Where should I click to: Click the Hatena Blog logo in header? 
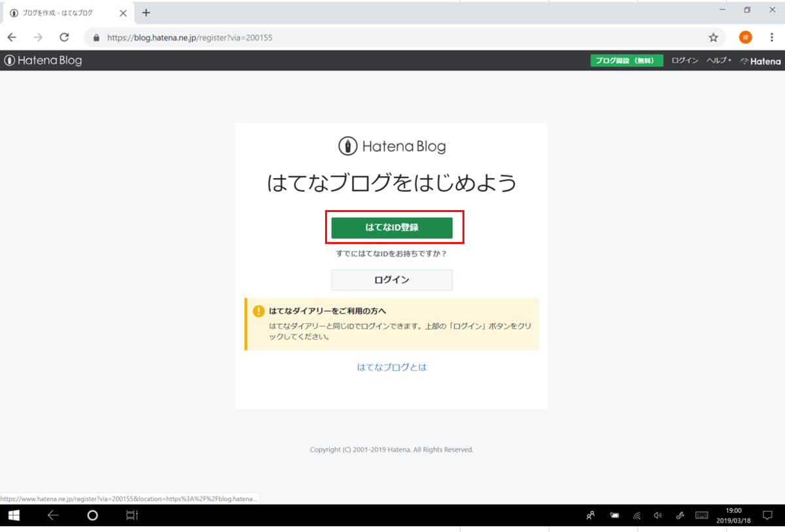click(x=43, y=60)
